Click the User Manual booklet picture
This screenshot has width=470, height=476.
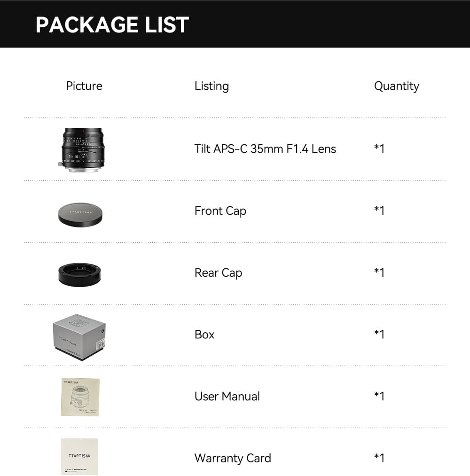click(80, 397)
